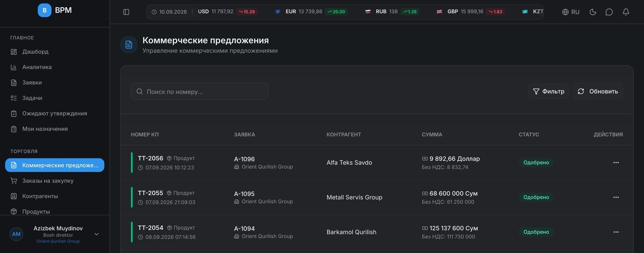Click timestamp 08.09.2026 07:14:56

167,237
